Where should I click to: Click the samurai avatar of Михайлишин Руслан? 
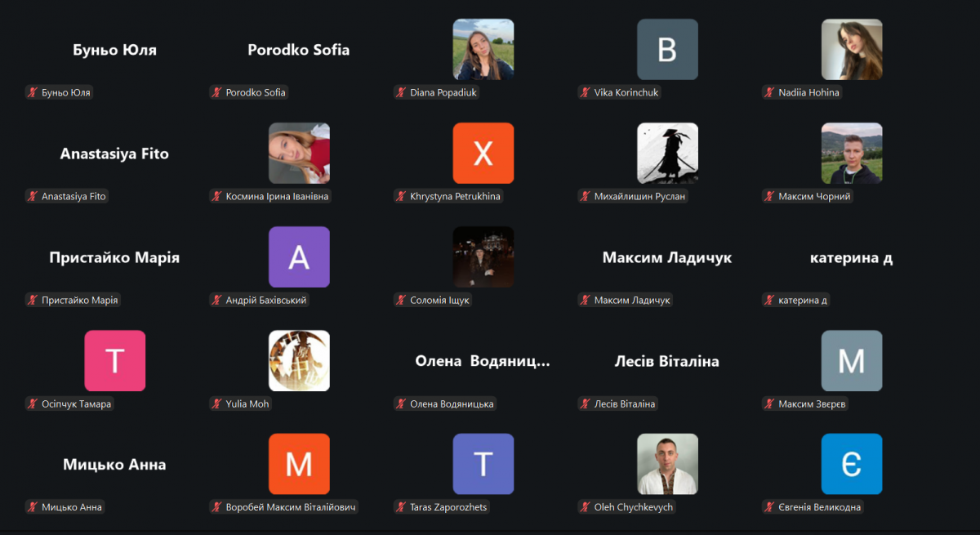point(667,153)
